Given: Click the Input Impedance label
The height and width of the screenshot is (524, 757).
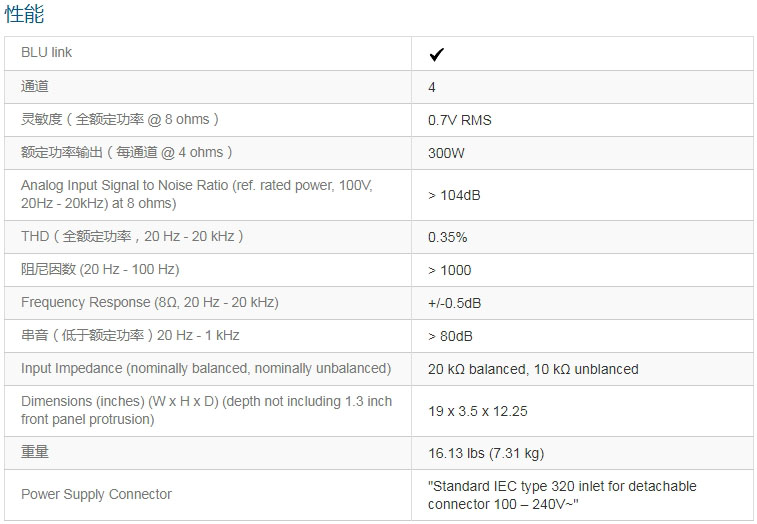Looking at the screenshot, I should [x=206, y=369].
